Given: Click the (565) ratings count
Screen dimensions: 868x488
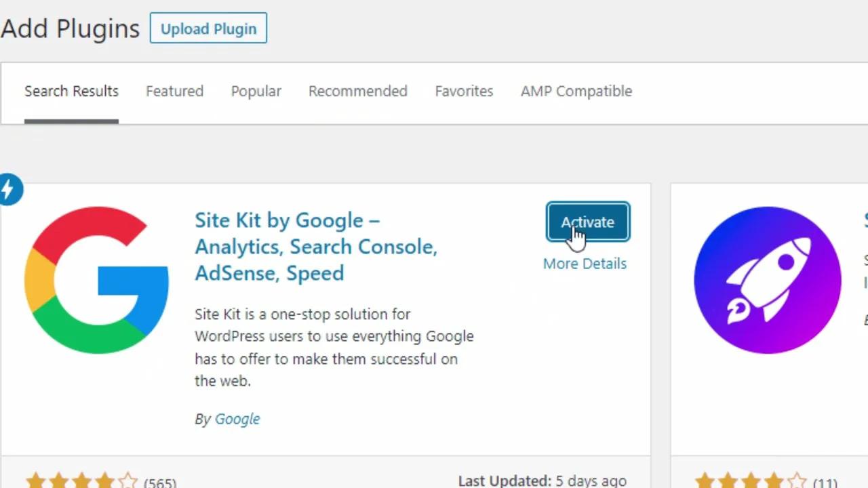Looking at the screenshot, I should (160, 482).
